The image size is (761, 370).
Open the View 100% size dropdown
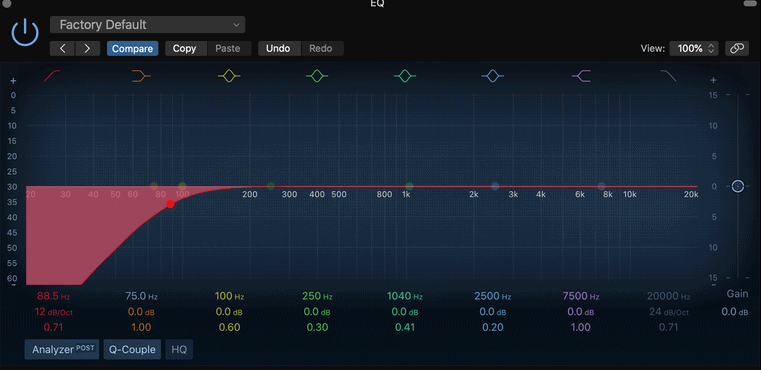click(x=694, y=49)
